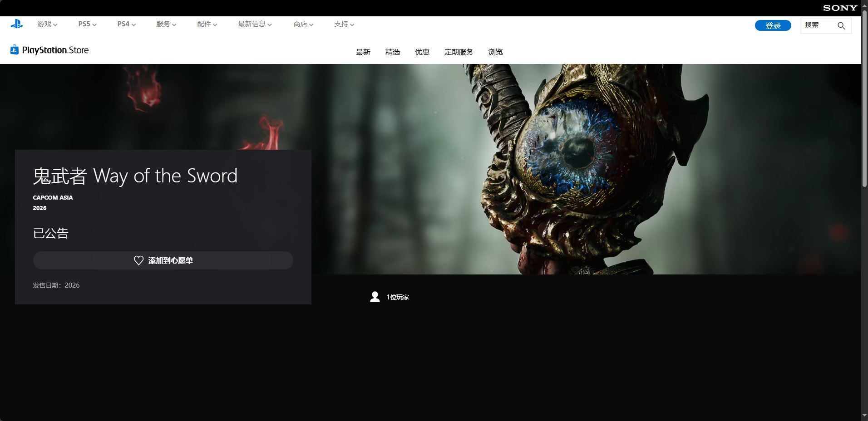Viewport: 868px width, 421px height.
Task: Open the 优惠 store tab
Action: (x=422, y=52)
